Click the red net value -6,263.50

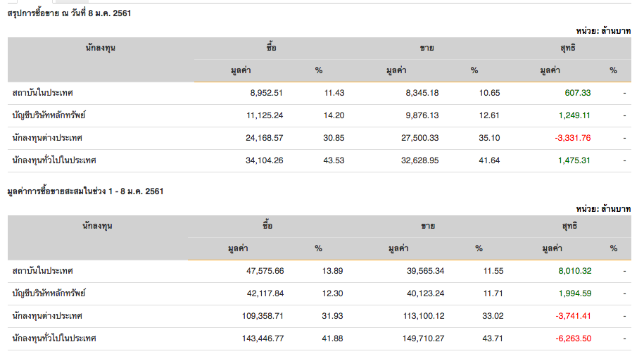pyautogui.click(x=571, y=338)
